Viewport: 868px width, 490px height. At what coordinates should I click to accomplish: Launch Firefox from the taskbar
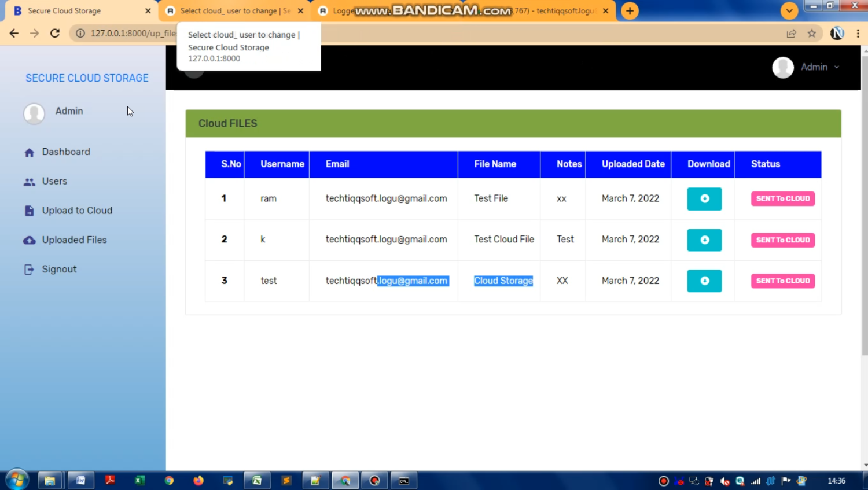[x=198, y=481]
